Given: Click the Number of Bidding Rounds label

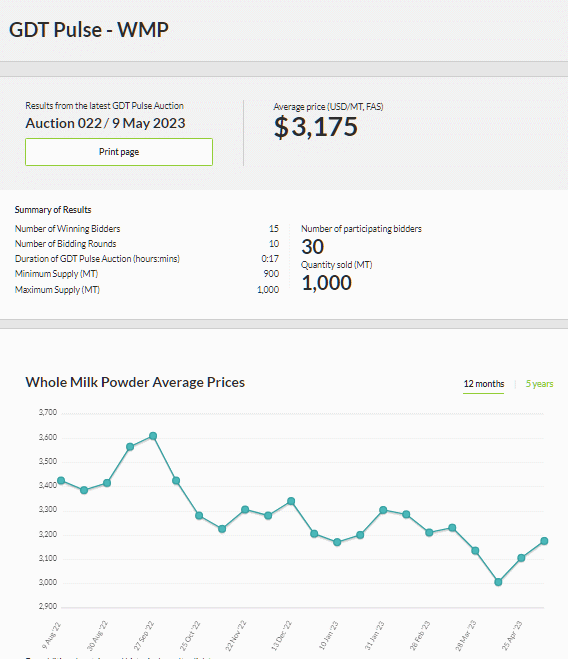Looking at the screenshot, I should pyautogui.click(x=66, y=244).
